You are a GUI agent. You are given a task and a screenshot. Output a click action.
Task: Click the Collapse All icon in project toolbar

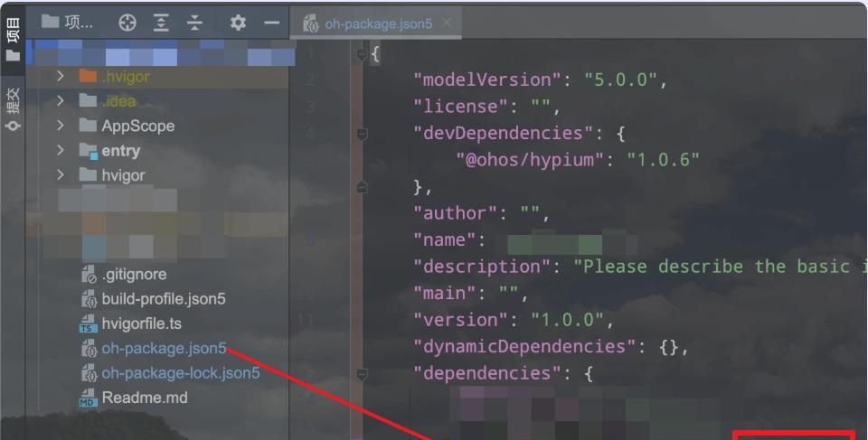click(195, 23)
